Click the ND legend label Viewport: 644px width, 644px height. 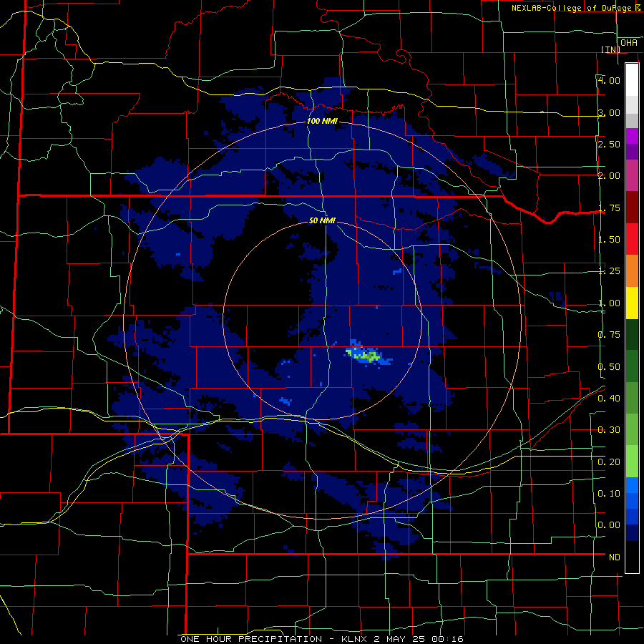coord(615,557)
